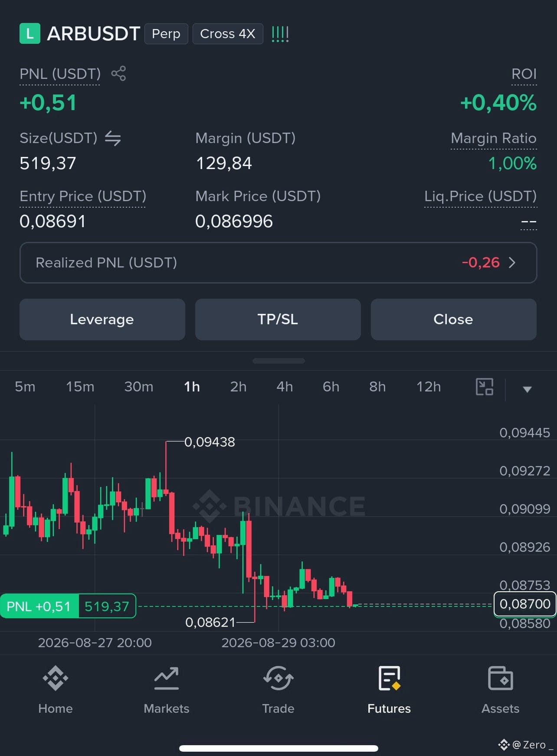Switch size unit with the swap arrows icon
This screenshot has width=557, height=756.
tap(113, 138)
